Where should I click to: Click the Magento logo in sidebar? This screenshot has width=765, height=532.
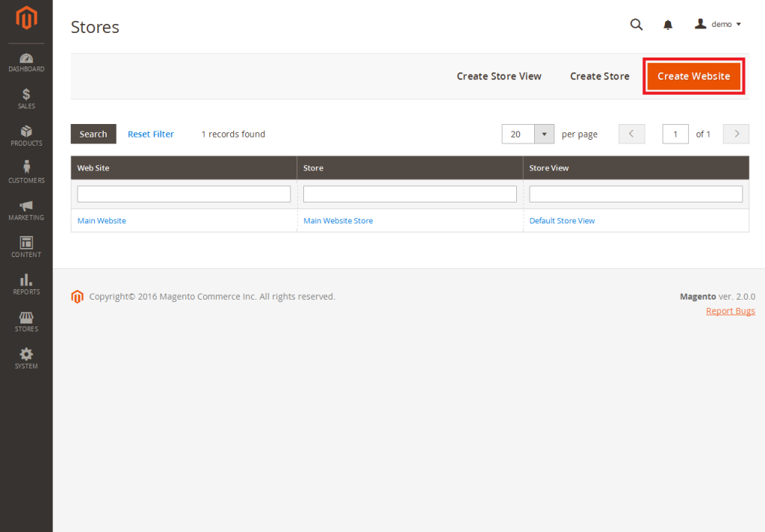coord(26,19)
